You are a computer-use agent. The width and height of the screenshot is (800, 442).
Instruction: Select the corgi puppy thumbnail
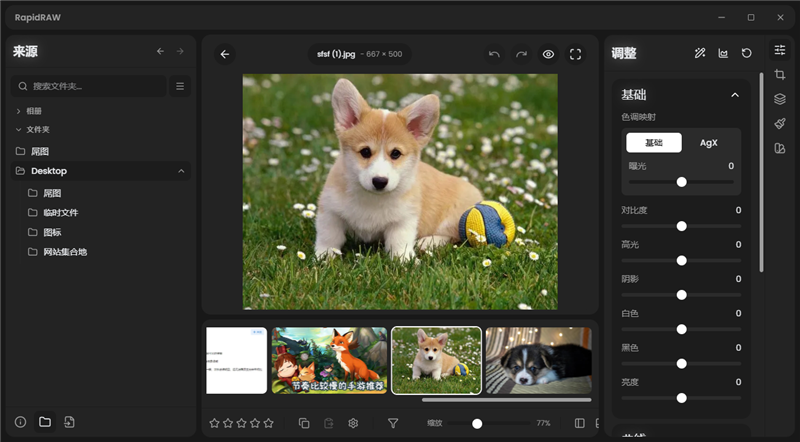436,360
